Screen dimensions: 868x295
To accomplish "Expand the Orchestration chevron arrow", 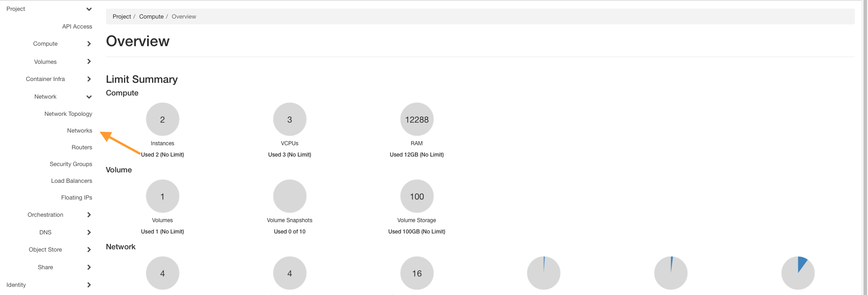I will pos(89,215).
